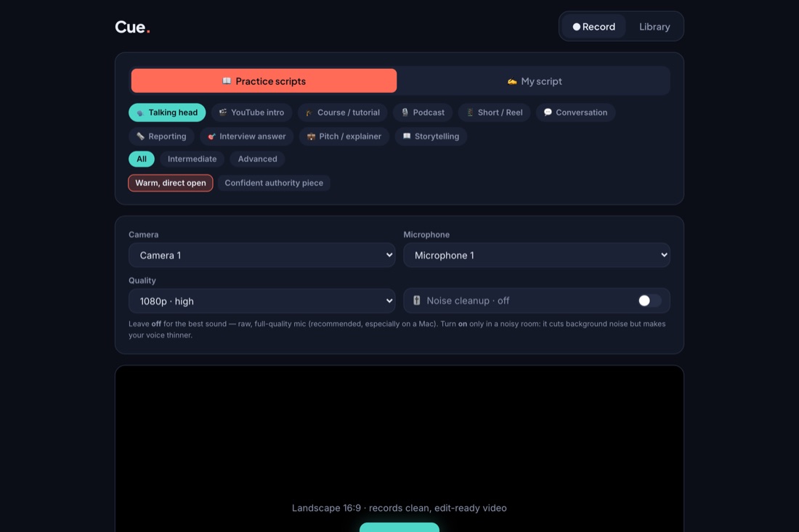799x532 pixels.
Task: Select the Confident authority piece script
Action: click(274, 184)
